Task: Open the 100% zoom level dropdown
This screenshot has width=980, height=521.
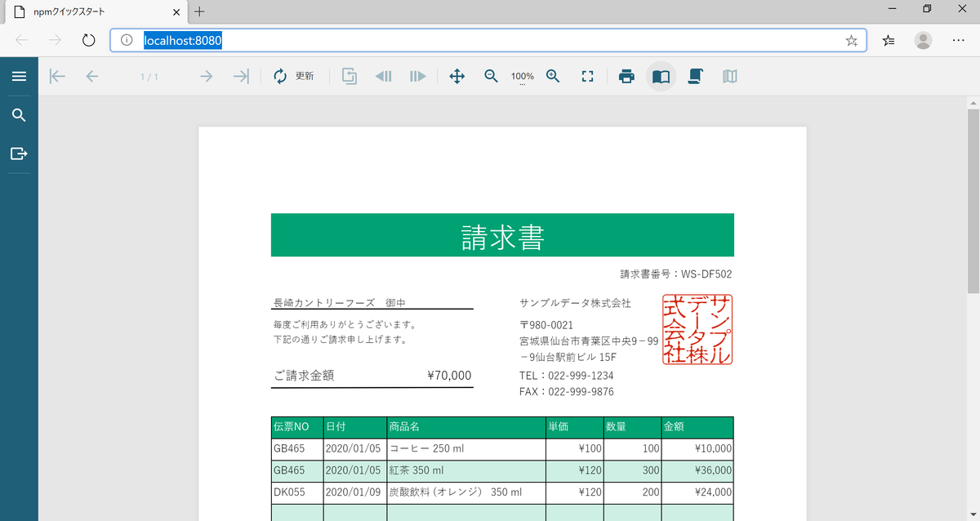Action: pos(523,77)
